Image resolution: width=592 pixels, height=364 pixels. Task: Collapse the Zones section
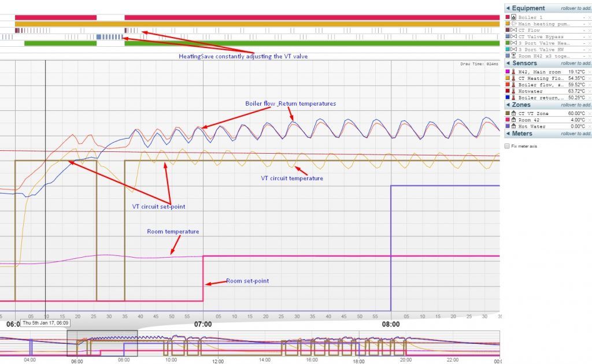click(x=509, y=105)
